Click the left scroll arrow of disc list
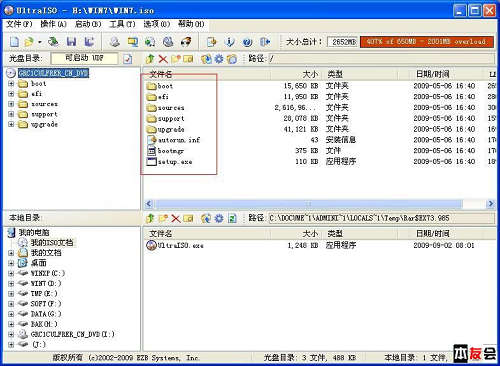Viewport: 500px width, 366px height. pos(149,203)
